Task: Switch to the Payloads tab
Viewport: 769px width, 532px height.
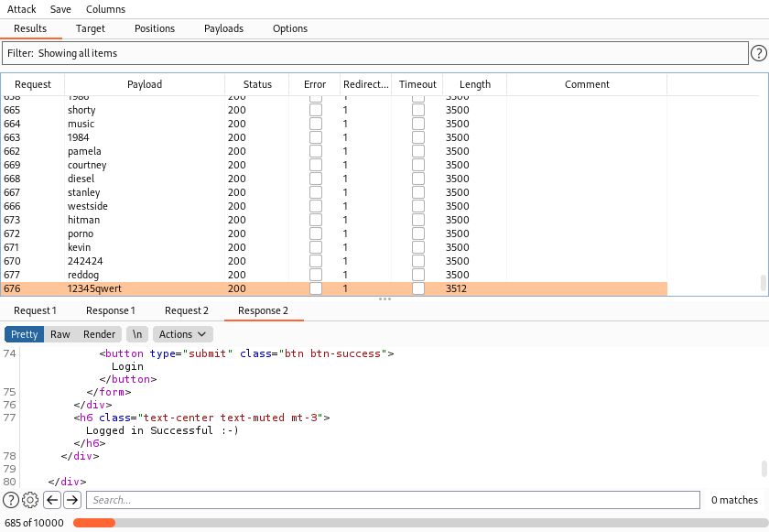Action: (x=223, y=28)
